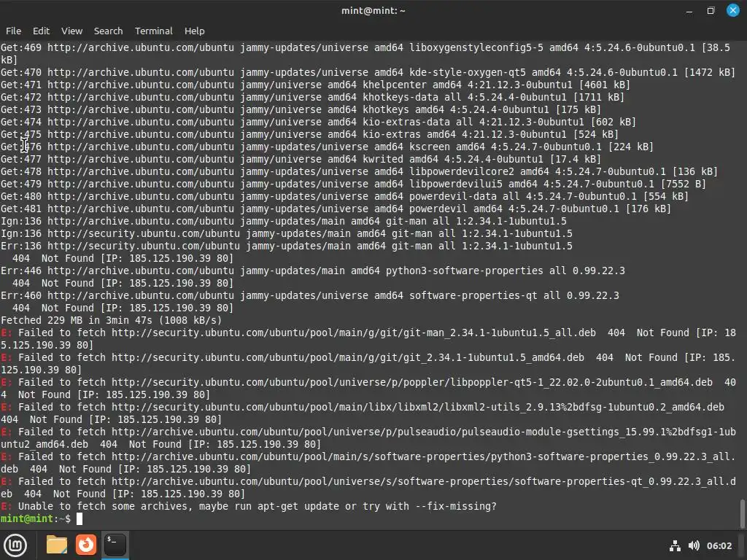747x560 pixels.
Task: Click the Get:470 kde-style-oxygen-qt5 line
Action: tap(368, 72)
